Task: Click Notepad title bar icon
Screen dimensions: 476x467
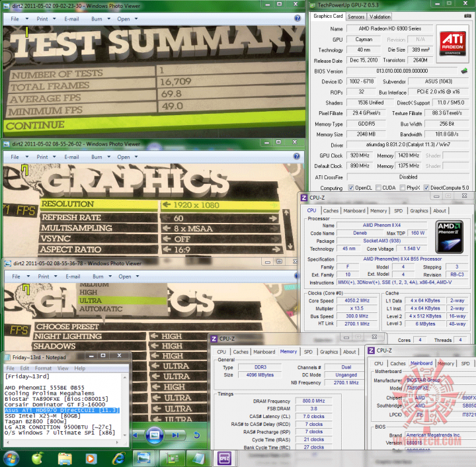Action: [x=7, y=357]
